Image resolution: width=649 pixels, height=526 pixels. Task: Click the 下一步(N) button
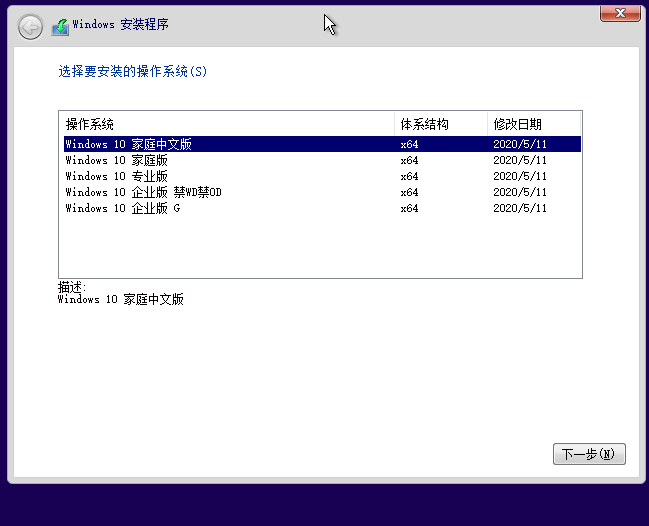coord(589,454)
